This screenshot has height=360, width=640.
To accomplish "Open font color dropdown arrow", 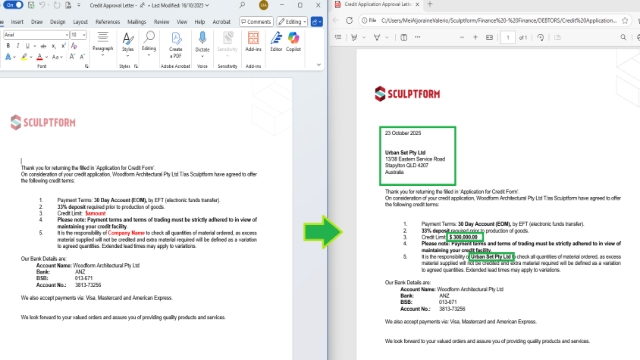I will tap(47, 57).
